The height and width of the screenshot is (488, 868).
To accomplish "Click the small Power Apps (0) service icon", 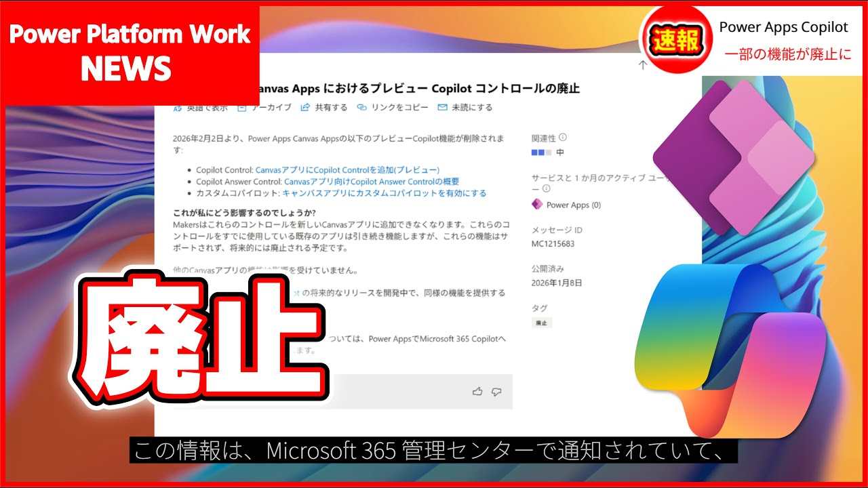I will [x=537, y=205].
